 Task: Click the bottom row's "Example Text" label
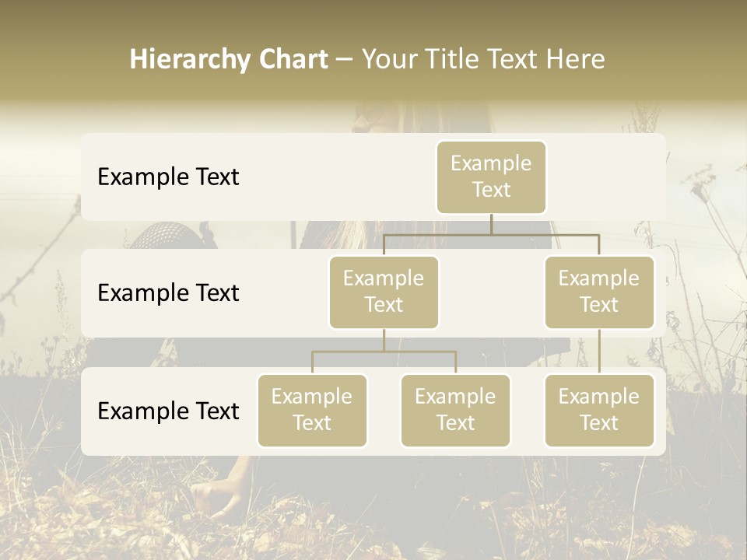168,411
